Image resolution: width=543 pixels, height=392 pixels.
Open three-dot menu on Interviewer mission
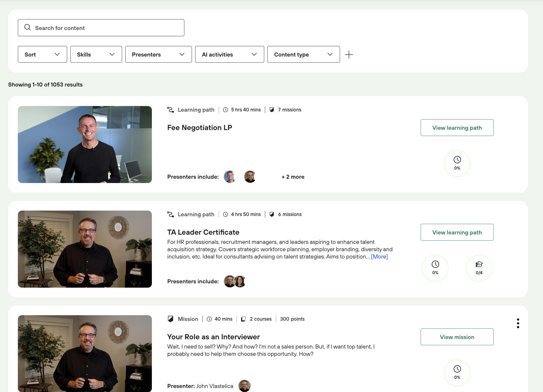pos(518,323)
